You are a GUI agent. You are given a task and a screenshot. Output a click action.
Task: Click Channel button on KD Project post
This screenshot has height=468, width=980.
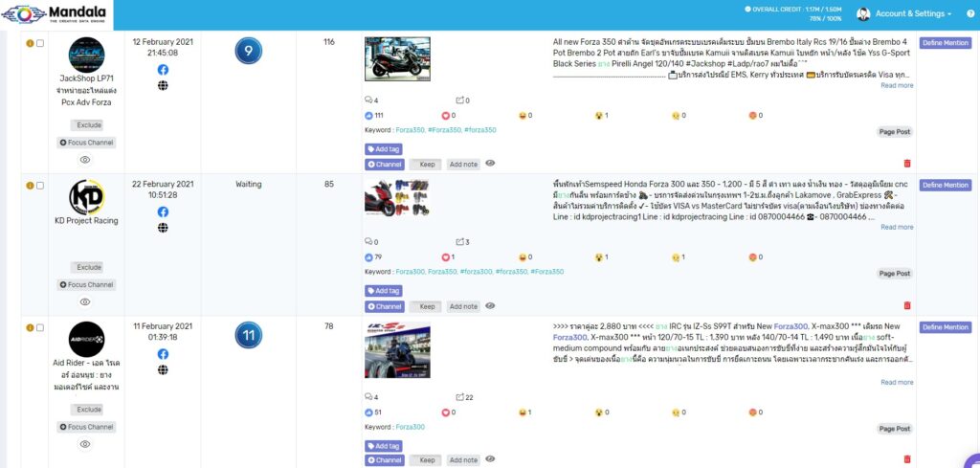pos(385,307)
